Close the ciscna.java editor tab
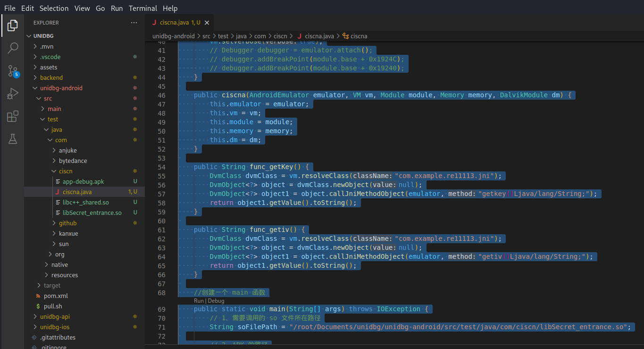Image resolution: width=644 pixels, height=349 pixels. coord(207,23)
